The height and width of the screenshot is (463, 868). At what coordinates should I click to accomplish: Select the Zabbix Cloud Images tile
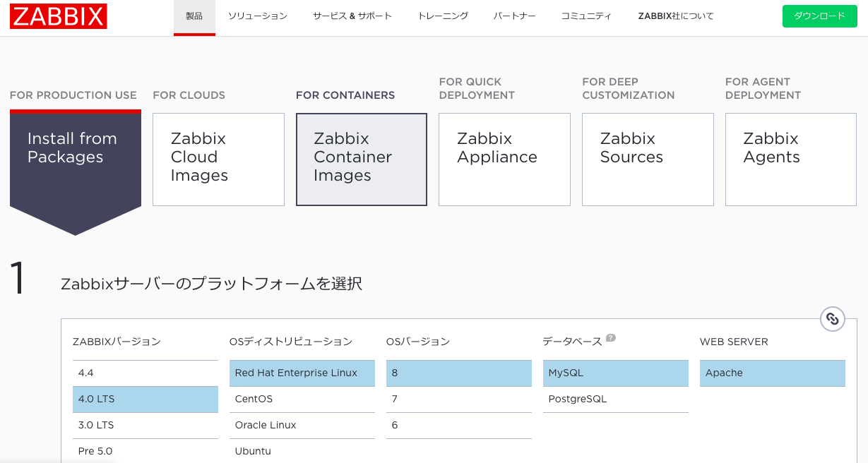click(x=218, y=160)
